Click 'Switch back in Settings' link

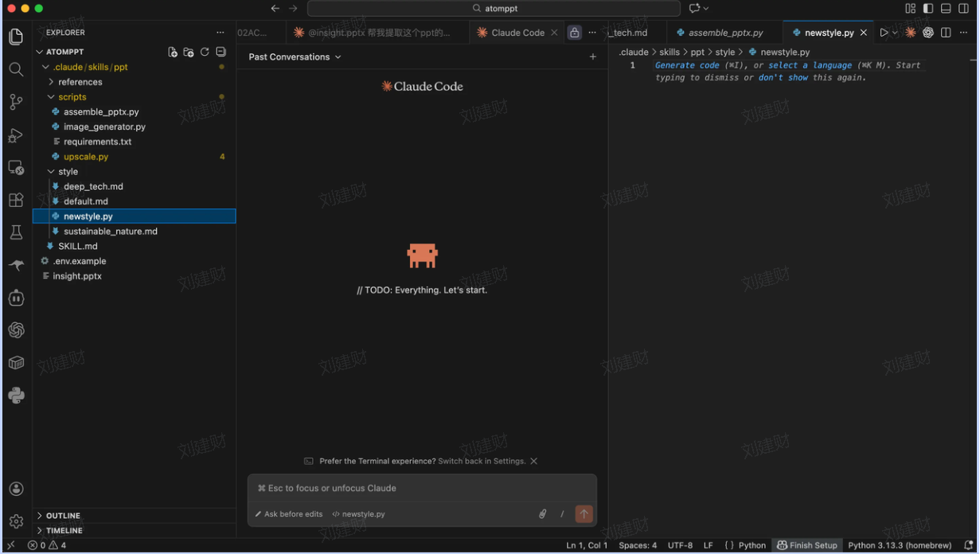(x=482, y=461)
